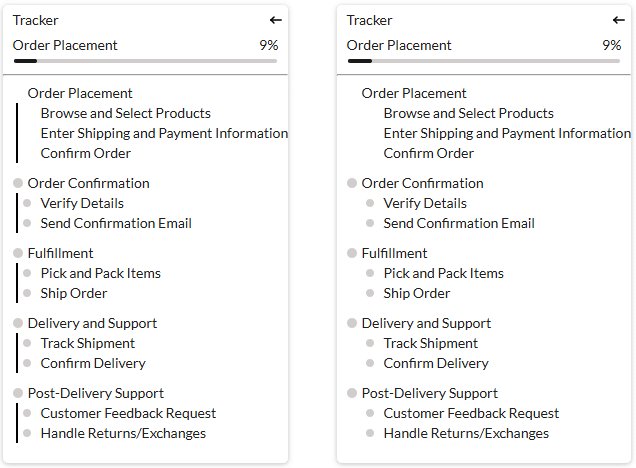Click the Track Shipment status dot in right tracker
This screenshot has height=468, width=636.
370,343
